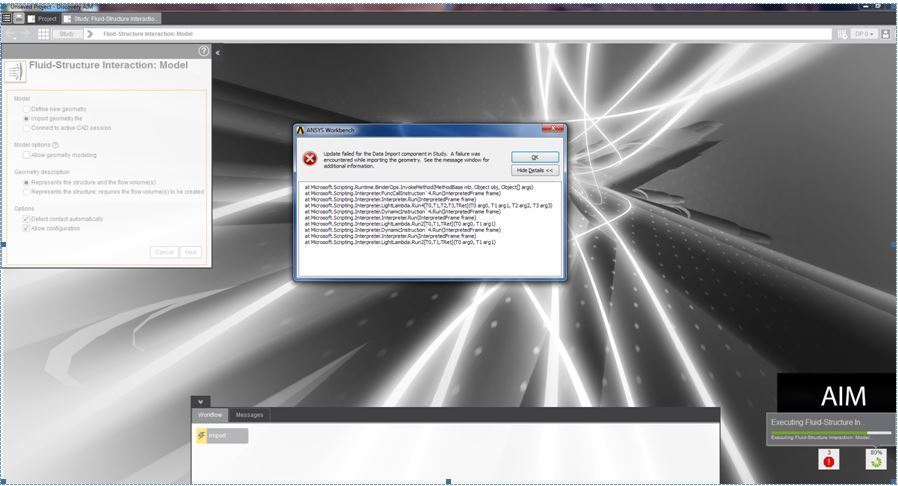898x486 pixels.
Task: Click the user profile icon in the top toolbar
Action: (x=886, y=34)
